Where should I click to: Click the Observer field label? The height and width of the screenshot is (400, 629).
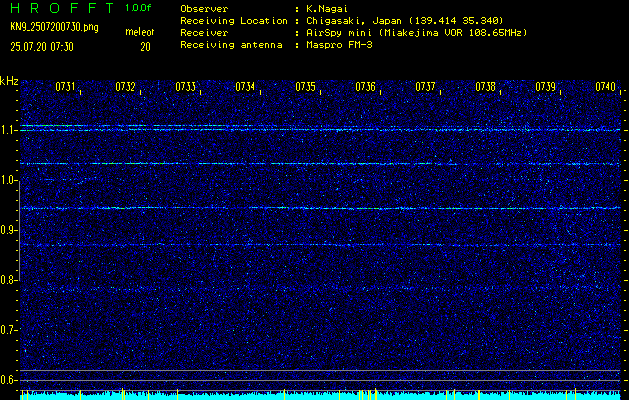click(204, 9)
